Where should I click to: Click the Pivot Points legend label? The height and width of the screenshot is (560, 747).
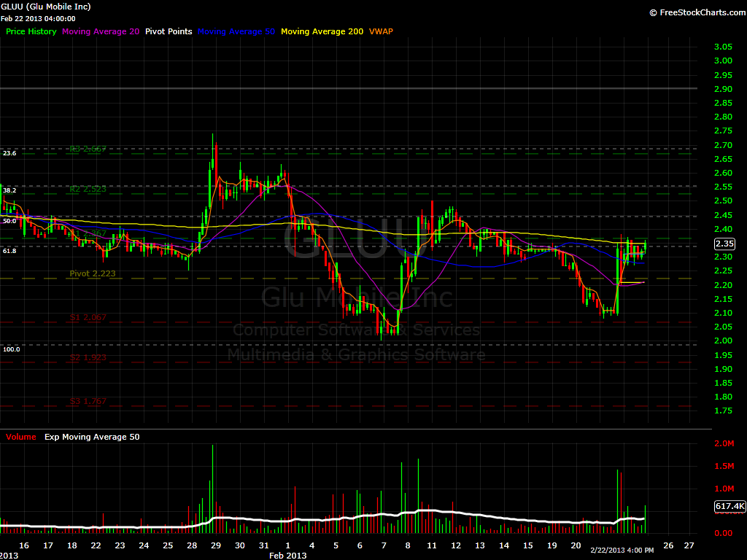tap(169, 31)
